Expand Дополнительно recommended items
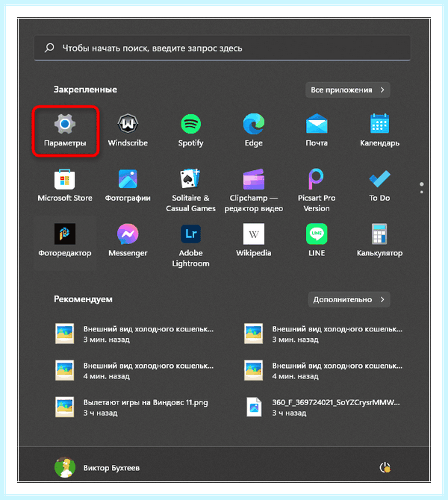Viewport: 448px width, 500px height. pyautogui.click(x=349, y=299)
